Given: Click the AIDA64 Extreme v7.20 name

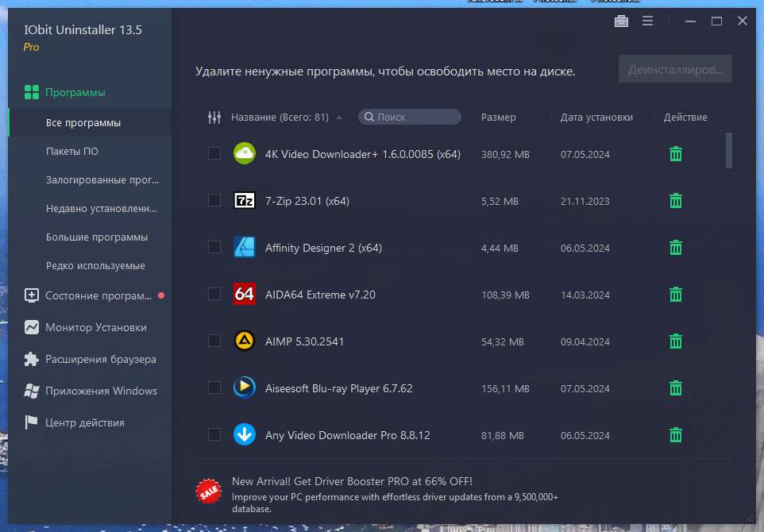Looking at the screenshot, I should coord(320,295).
